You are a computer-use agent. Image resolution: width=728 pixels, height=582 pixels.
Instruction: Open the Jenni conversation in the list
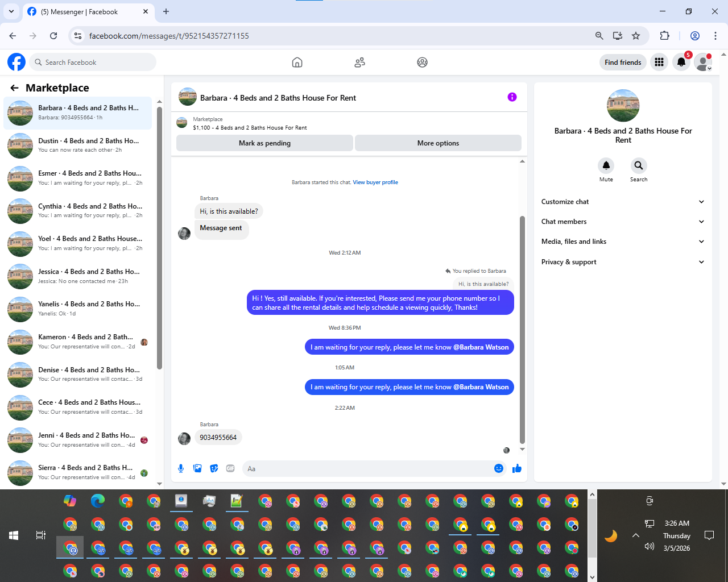click(x=78, y=440)
